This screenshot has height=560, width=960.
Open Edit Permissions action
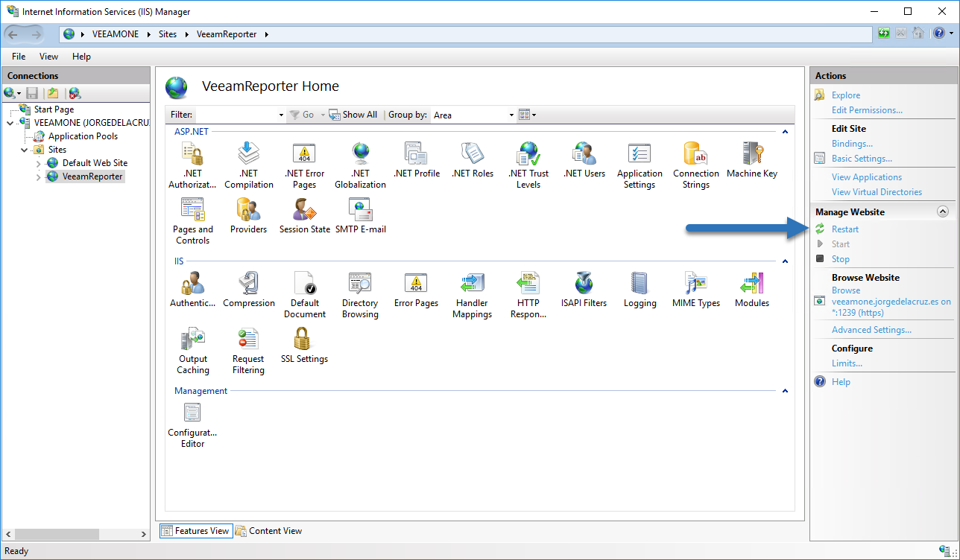point(867,110)
